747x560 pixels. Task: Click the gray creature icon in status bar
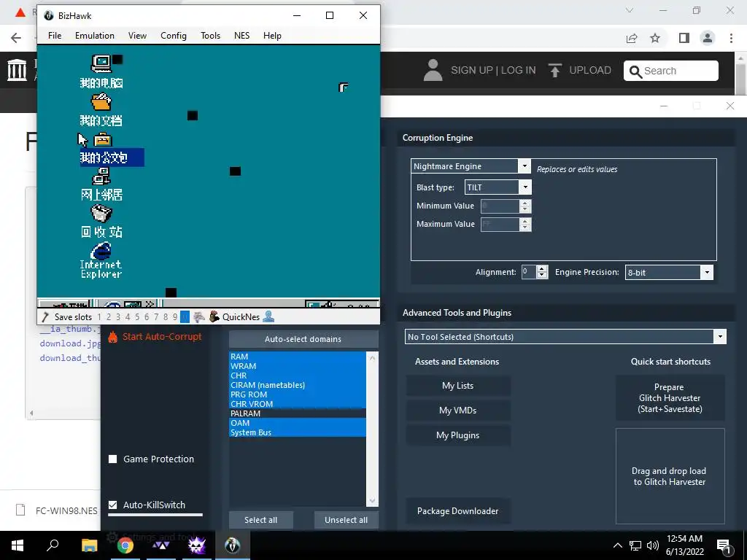(x=199, y=316)
